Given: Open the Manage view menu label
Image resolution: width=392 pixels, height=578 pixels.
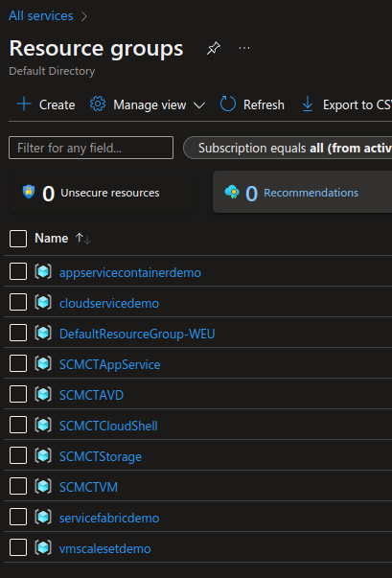Looking at the screenshot, I should 150,105.
